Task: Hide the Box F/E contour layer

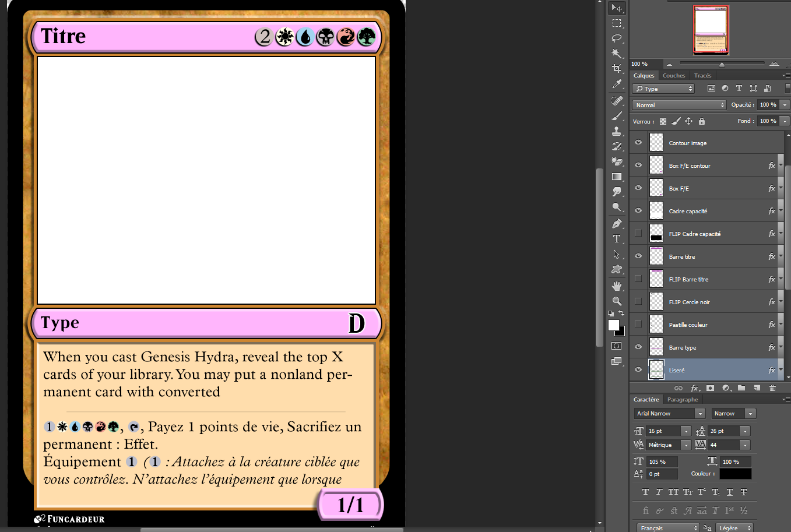Action: pyautogui.click(x=638, y=165)
